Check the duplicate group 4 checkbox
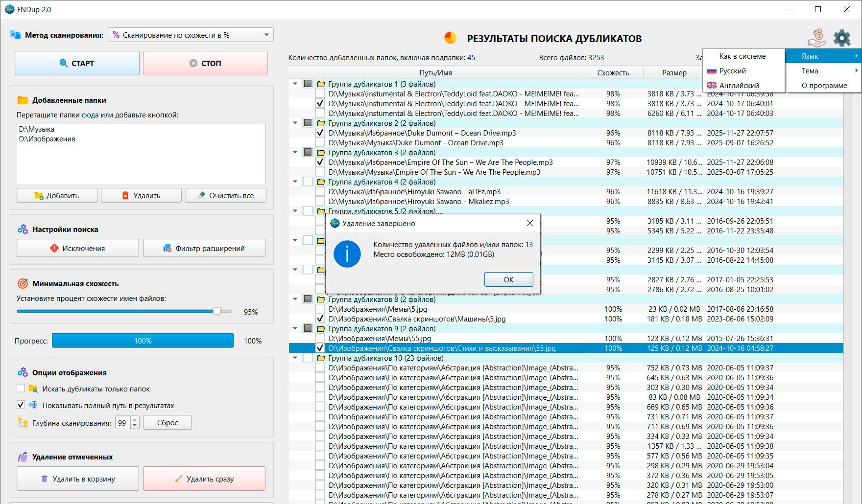The height and width of the screenshot is (504, 862). 308,182
